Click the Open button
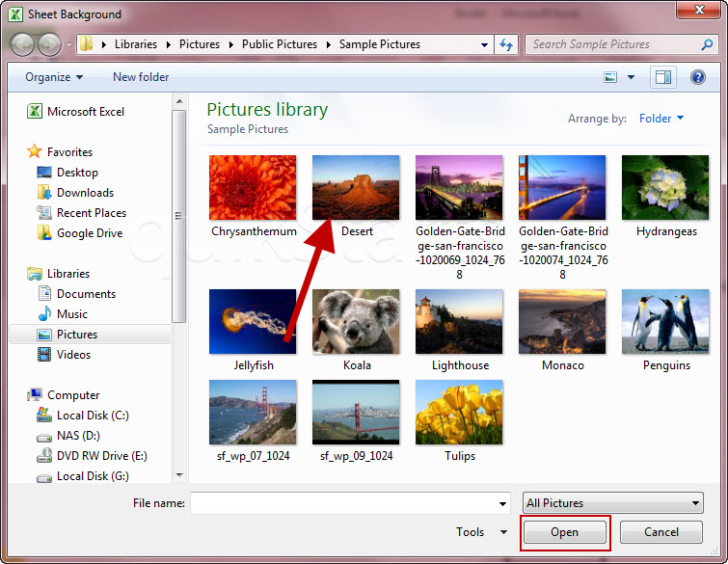Screen dimensions: 728x564 point(565,532)
